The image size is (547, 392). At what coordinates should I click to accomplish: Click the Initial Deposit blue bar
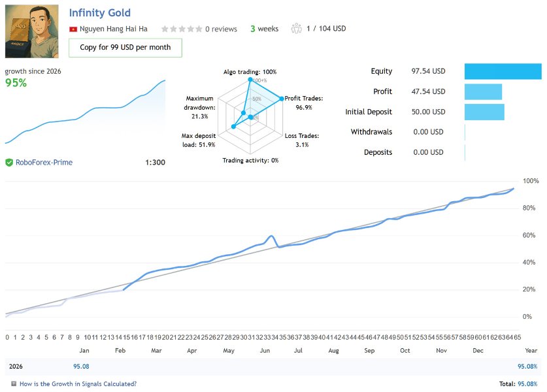[484, 112]
